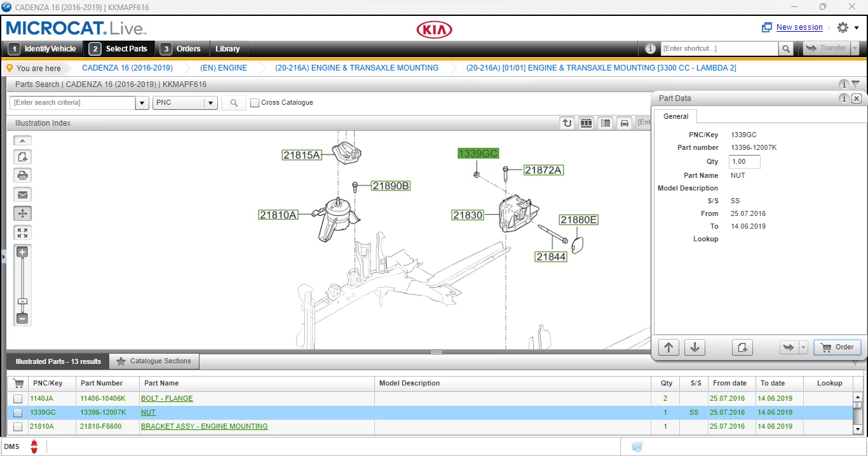868x456 pixels.
Task: Open the settings gear dropdown
Action: tap(848, 28)
